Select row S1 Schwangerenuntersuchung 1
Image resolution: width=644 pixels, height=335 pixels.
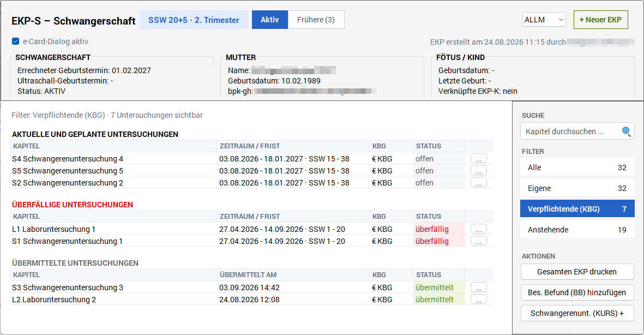[x=251, y=241]
